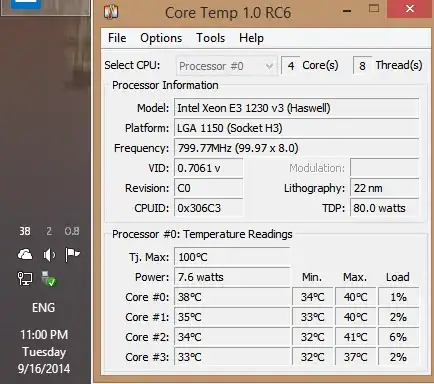Click Core #3 maximum temperature 37°C

point(356,357)
